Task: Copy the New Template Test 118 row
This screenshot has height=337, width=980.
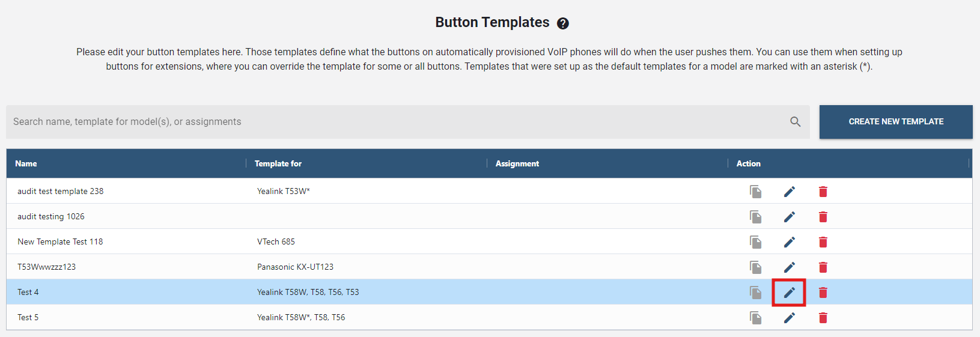Action: pyautogui.click(x=755, y=242)
